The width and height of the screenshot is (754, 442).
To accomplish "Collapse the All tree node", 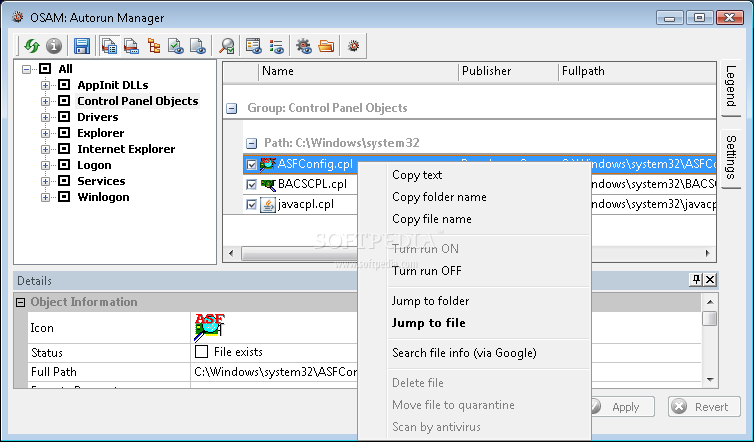I will [26, 69].
